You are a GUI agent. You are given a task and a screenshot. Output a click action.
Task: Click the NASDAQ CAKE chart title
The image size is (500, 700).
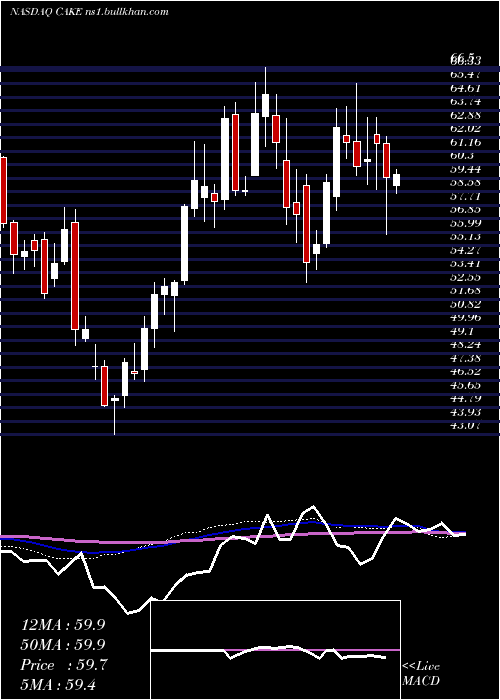click(89, 12)
